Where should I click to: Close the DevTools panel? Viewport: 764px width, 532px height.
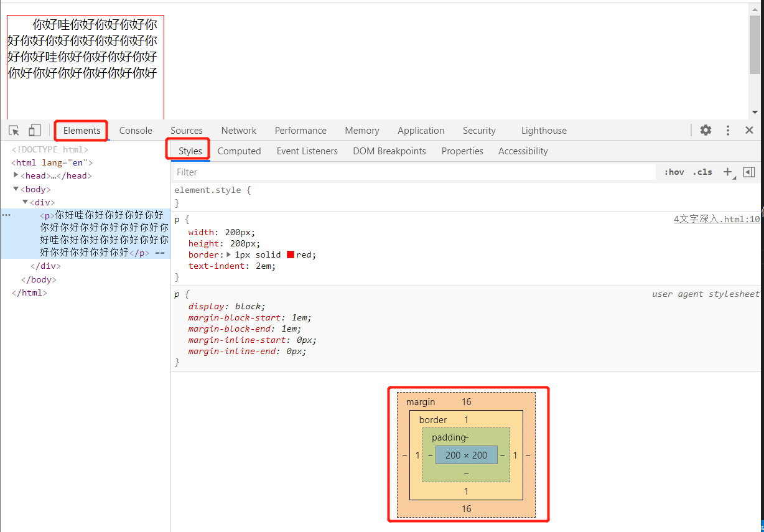tap(750, 130)
